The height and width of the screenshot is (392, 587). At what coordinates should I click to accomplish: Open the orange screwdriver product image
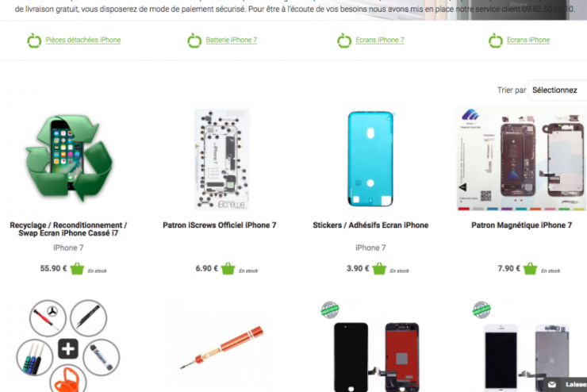coord(221,348)
